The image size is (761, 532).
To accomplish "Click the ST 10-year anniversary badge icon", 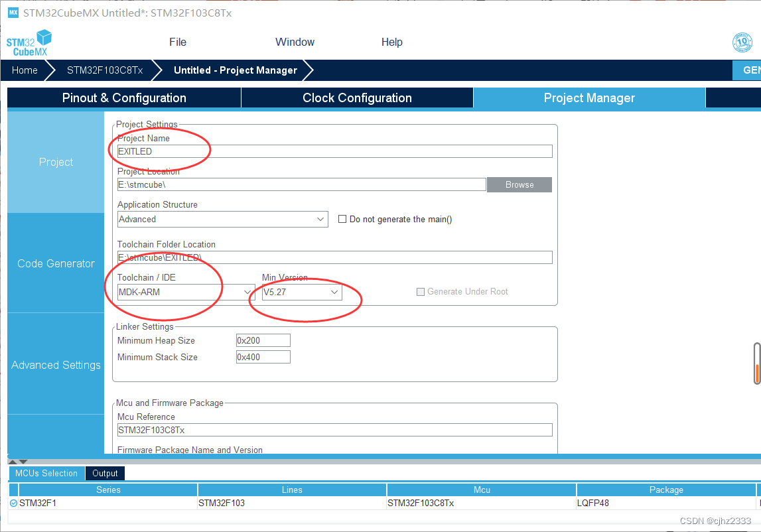I will 742,42.
